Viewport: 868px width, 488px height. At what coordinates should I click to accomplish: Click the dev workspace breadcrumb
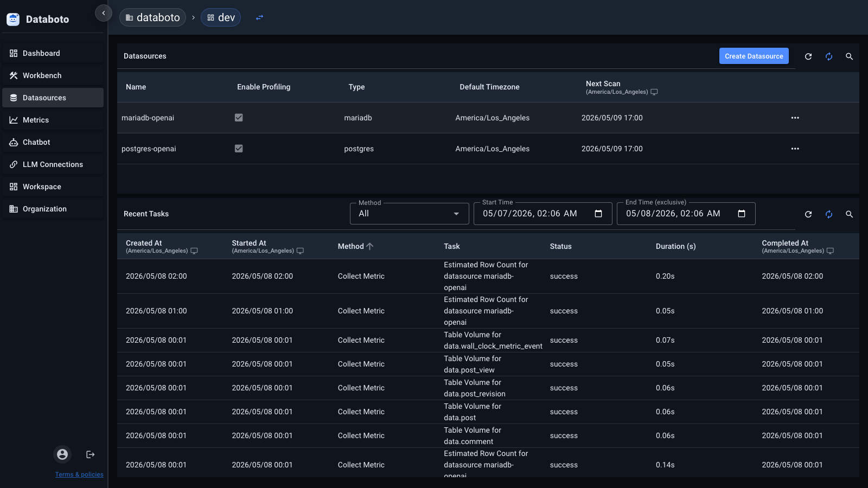(221, 17)
